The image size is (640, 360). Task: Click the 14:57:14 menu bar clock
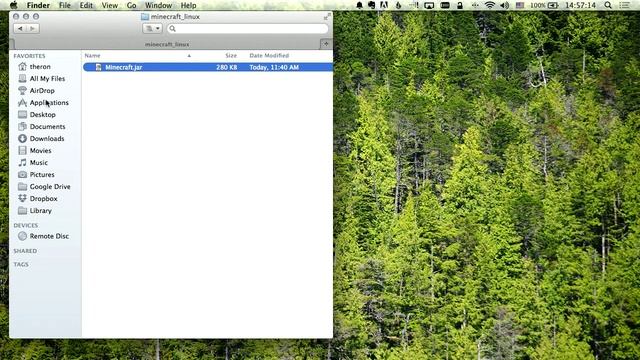coord(580,5)
